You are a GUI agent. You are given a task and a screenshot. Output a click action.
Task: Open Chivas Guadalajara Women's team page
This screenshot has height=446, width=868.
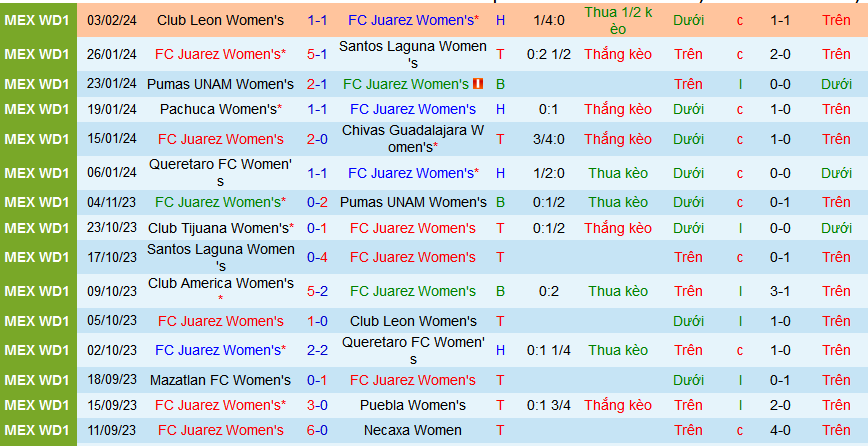[x=413, y=139]
